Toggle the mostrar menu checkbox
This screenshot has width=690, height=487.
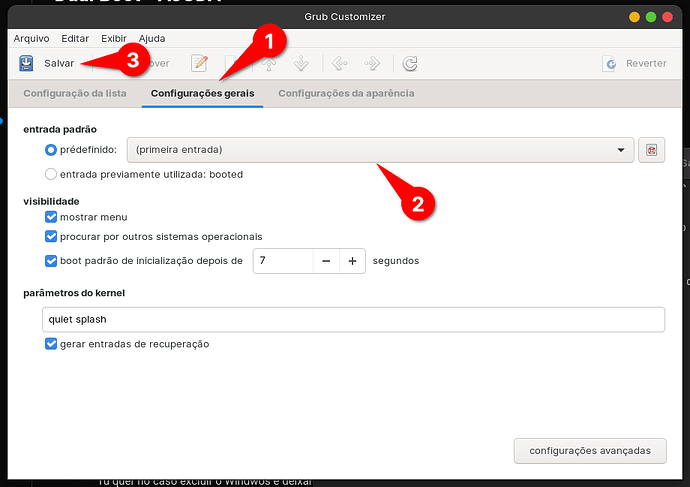coord(51,217)
